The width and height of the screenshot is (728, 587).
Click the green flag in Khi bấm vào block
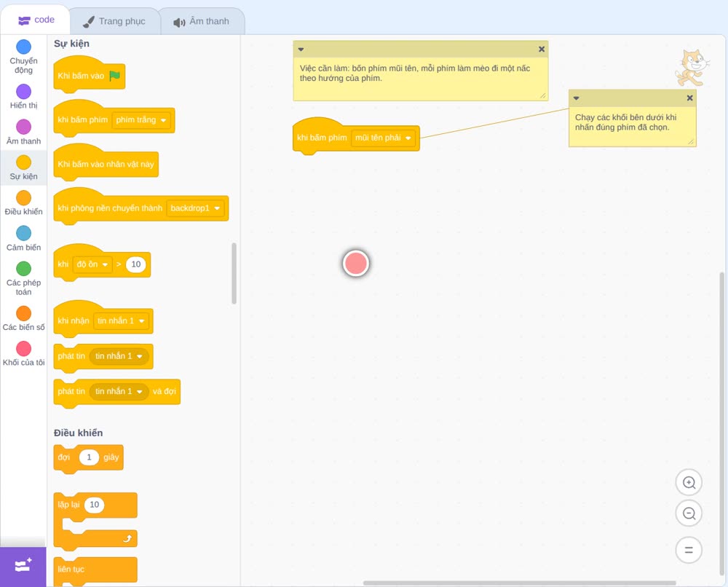click(114, 76)
